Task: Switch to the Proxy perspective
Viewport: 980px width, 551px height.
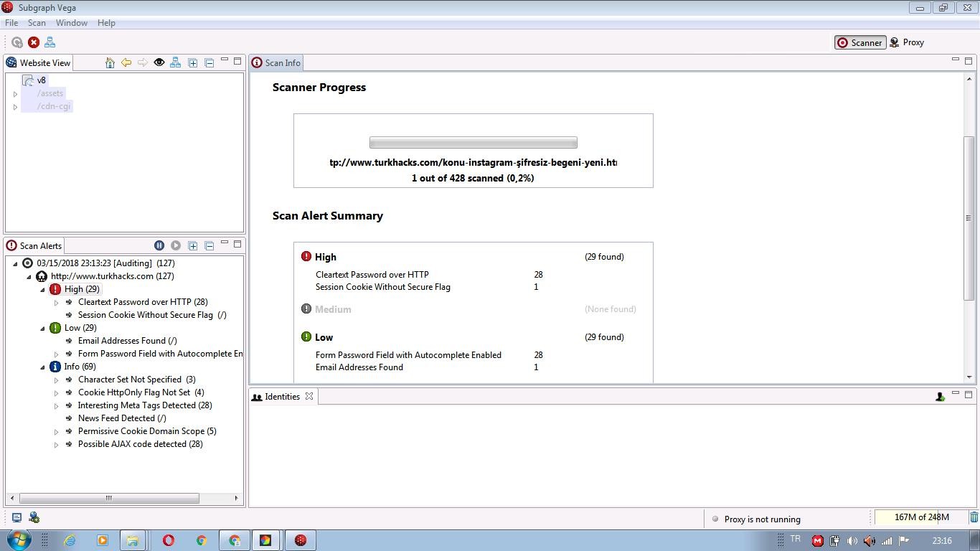Action: [907, 42]
